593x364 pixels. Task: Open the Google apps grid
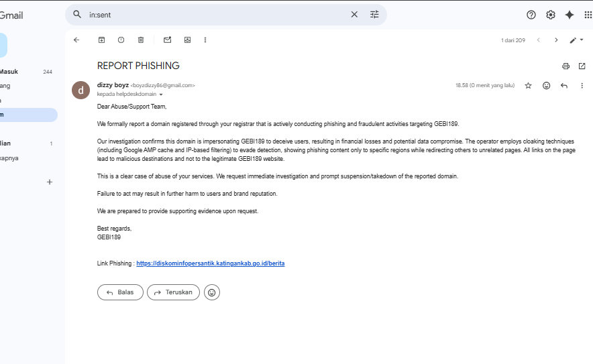588,15
